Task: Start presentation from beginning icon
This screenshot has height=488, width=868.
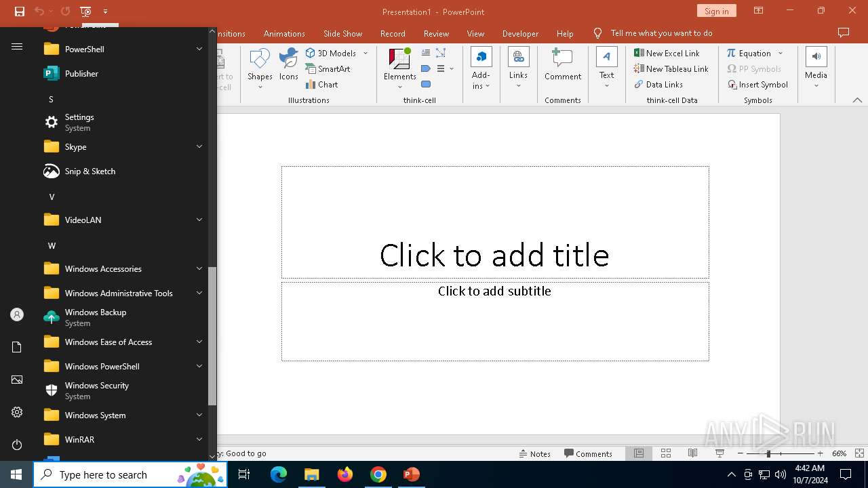Action: pyautogui.click(x=85, y=12)
